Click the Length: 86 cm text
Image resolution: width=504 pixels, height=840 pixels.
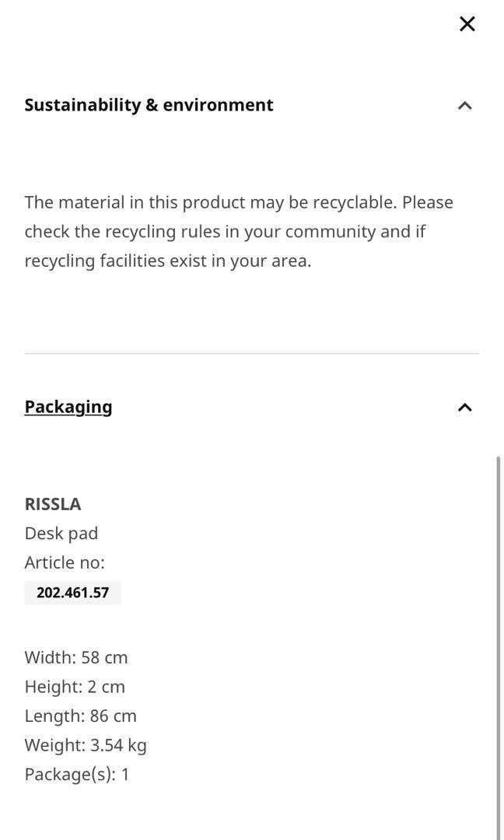click(x=79, y=716)
